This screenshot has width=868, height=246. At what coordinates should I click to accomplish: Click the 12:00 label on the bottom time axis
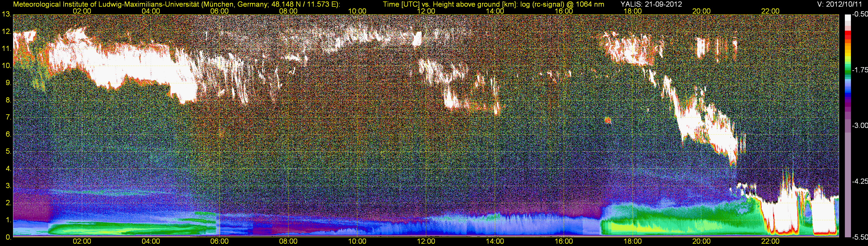[426, 241]
